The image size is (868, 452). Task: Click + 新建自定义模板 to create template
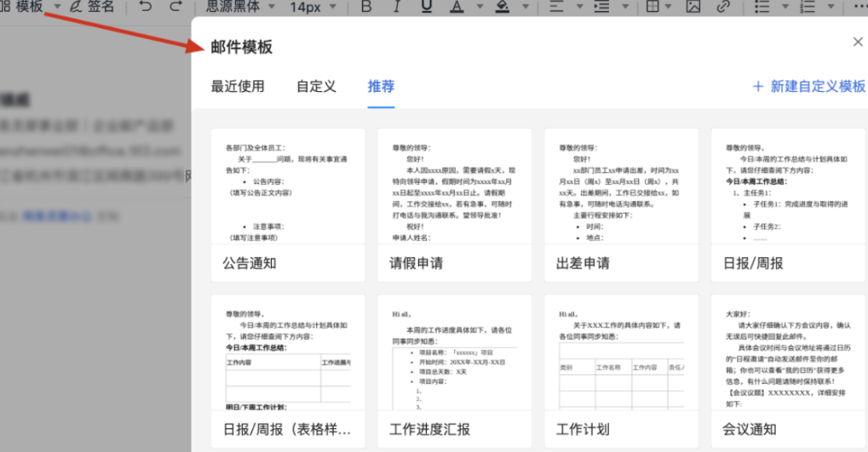(808, 86)
